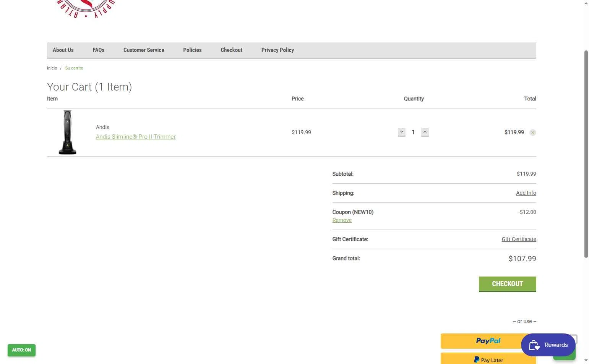Remove the Andis trimmer from cart

pyautogui.click(x=532, y=133)
